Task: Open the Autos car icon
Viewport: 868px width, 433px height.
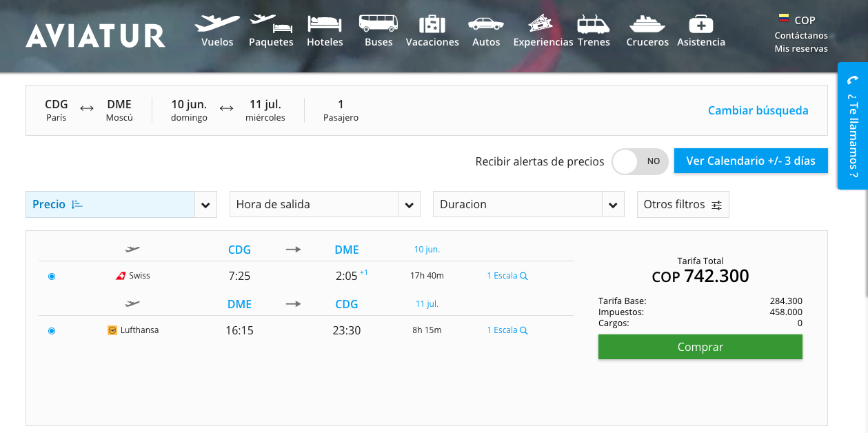Action: pyautogui.click(x=486, y=24)
